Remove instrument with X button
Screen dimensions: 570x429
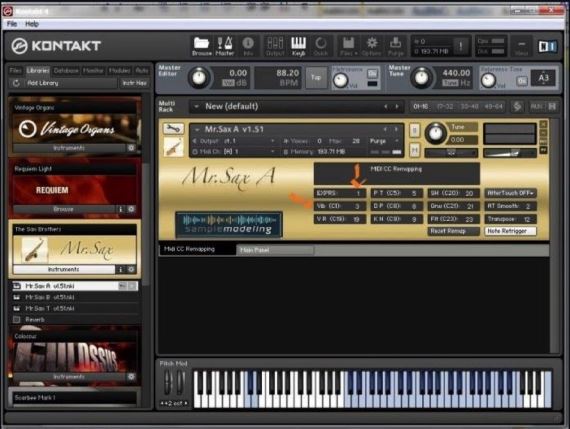(543, 124)
